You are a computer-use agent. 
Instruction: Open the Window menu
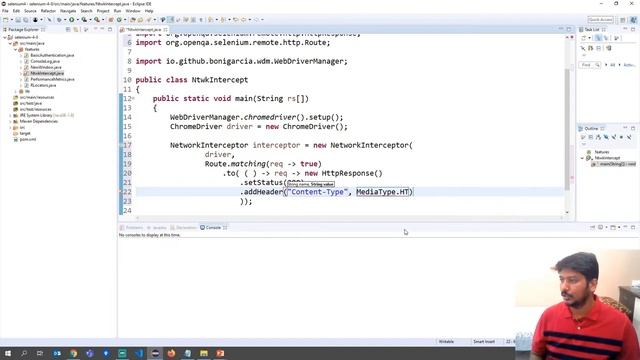click(133, 11)
